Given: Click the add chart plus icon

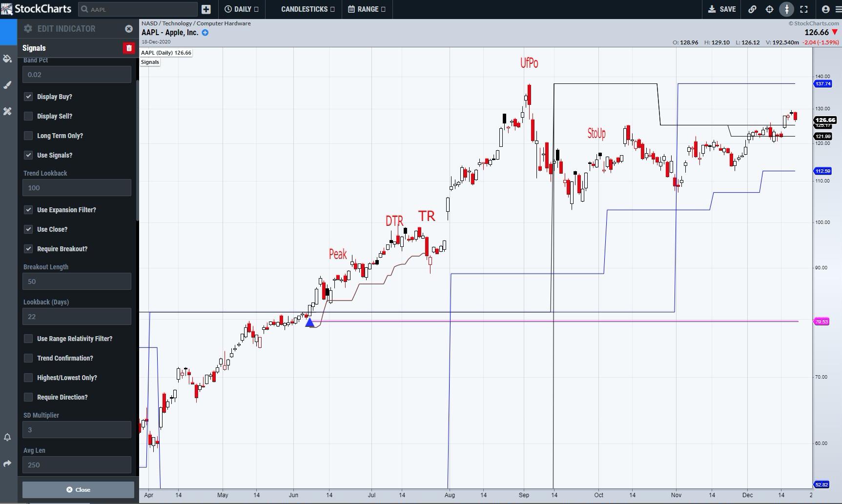Looking at the screenshot, I should pos(206,9).
